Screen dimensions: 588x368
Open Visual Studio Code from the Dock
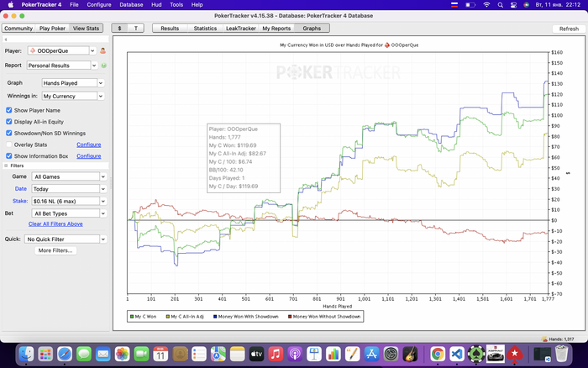pyautogui.click(x=457, y=354)
